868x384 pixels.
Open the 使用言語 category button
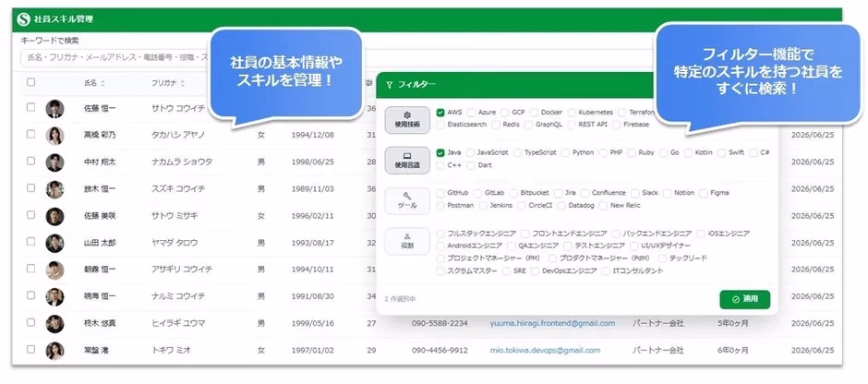pyautogui.click(x=407, y=161)
